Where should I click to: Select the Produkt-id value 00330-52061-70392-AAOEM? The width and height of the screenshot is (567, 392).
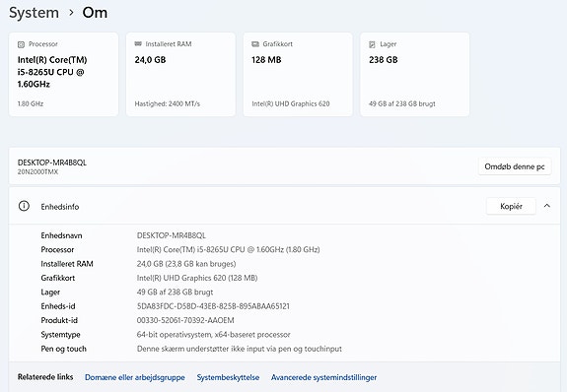185,320
